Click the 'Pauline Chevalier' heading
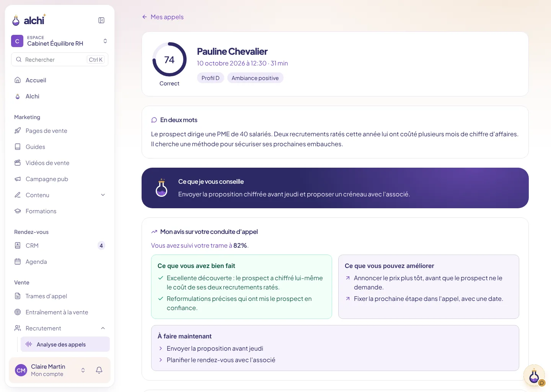Image resolution: width=551 pixels, height=392 pixels. pyautogui.click(x=232, y=51)
